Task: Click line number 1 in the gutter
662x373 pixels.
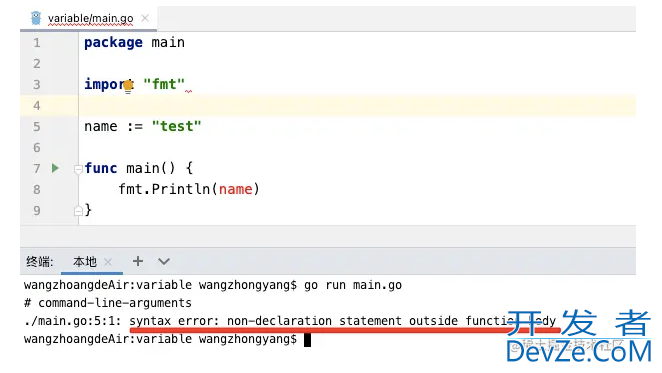Action: pyautogui.click(x=37, y=43)
